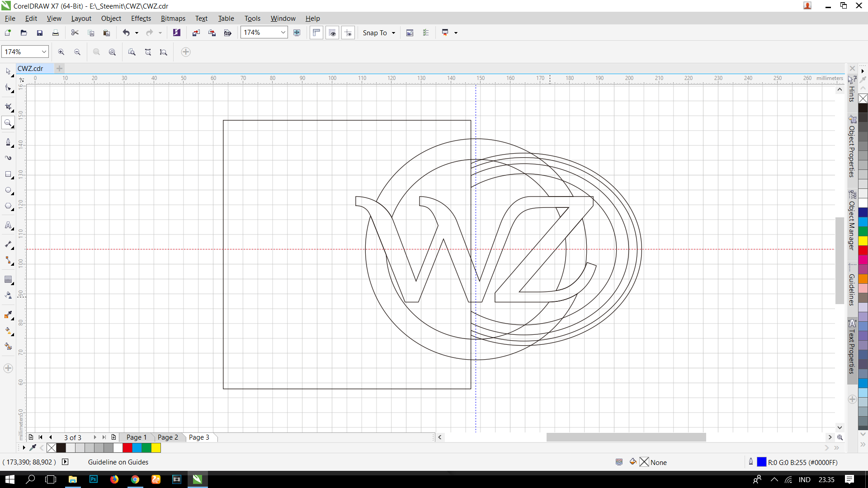Open the zoom level combo box
Viewport: 868px width, 488px height.
[x=282, y=32]
